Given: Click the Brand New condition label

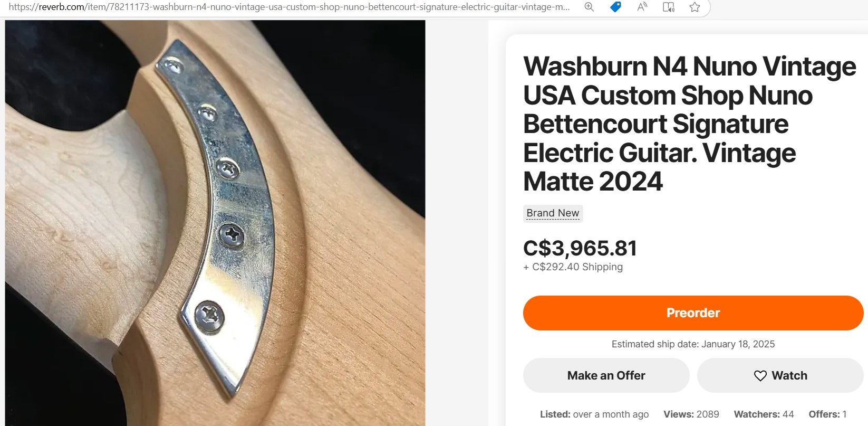Looking at the screenshot, I should 553,213.
